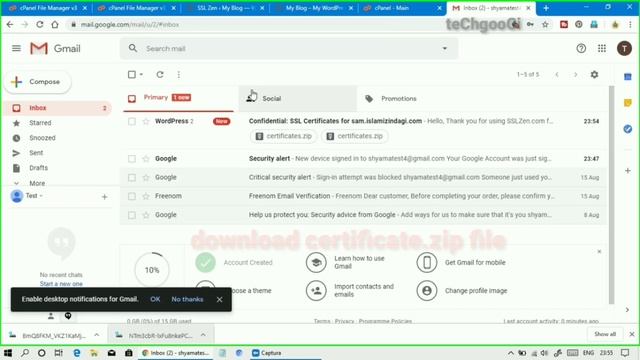Open options for first downloaded file
This screenshot has height=360, width=640.
pyautogui.click(x=97, y=335)
